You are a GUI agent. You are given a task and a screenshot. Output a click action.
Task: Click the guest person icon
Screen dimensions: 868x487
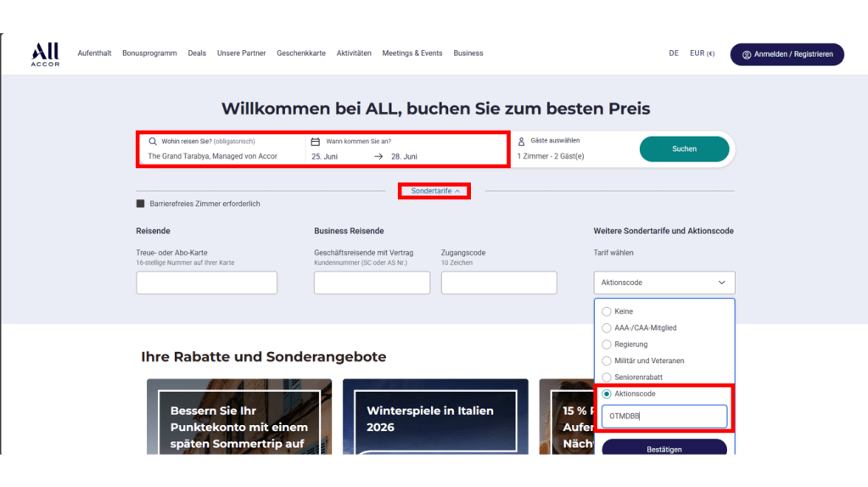tap(521, 142)
